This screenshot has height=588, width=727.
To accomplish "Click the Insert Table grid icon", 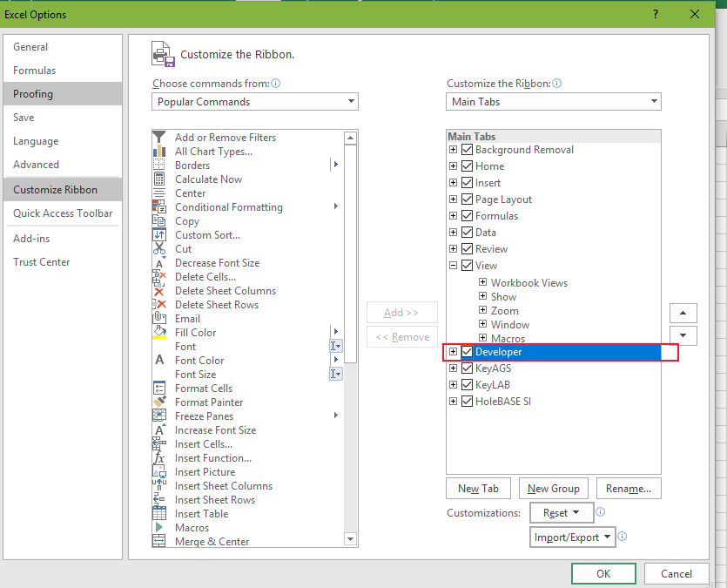I will 159,513.
